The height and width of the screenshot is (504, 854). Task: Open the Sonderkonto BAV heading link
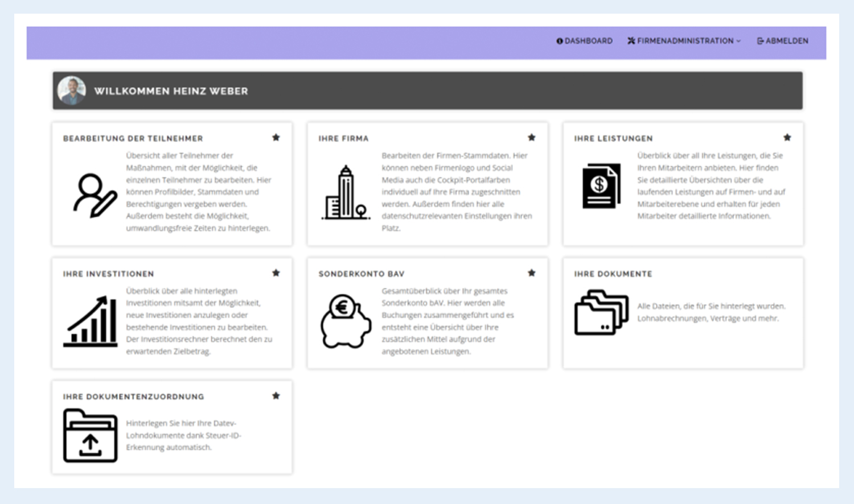coord(361,274)
